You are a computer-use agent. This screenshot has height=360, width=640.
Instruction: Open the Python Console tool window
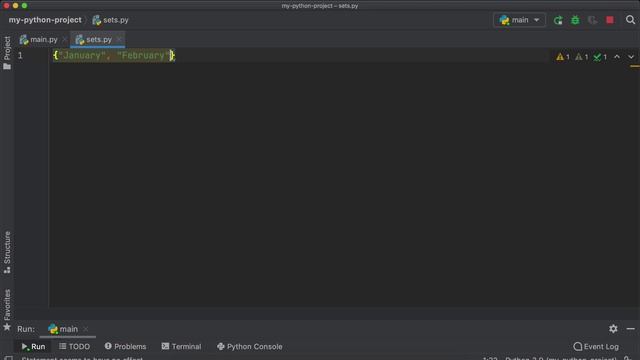click(249, 347)
